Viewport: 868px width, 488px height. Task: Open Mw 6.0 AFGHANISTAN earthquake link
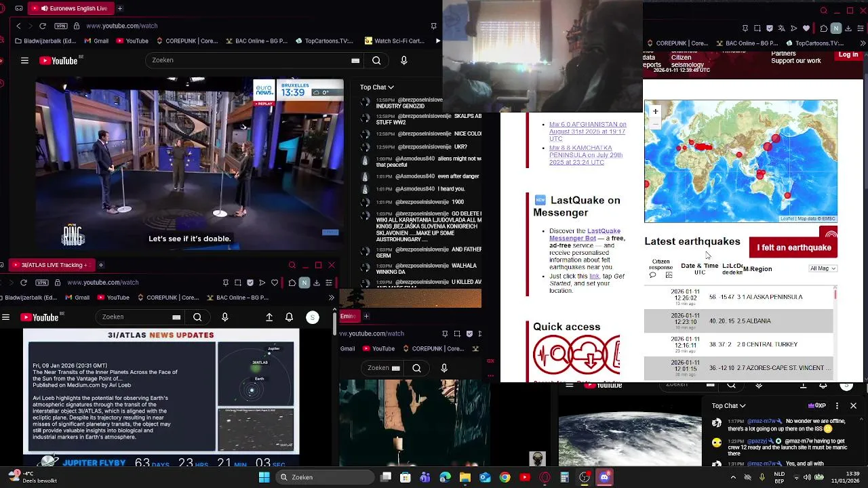coord(587,131)
